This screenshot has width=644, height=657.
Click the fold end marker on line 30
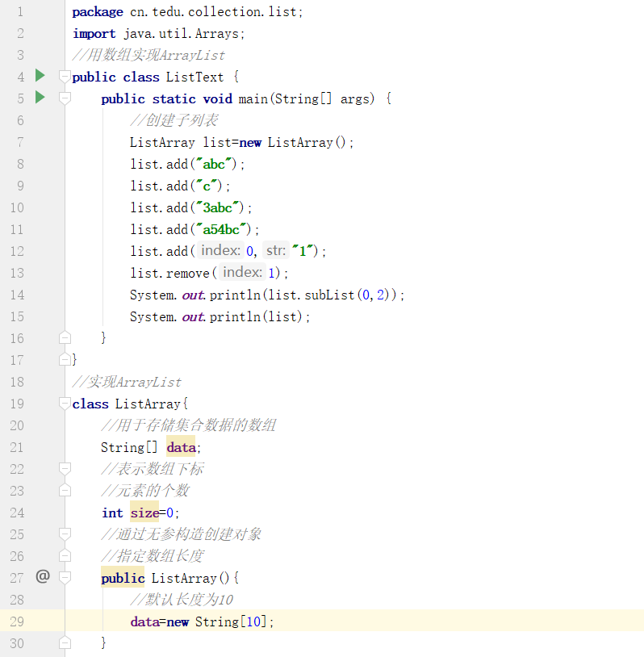click(x=65, y=642)
